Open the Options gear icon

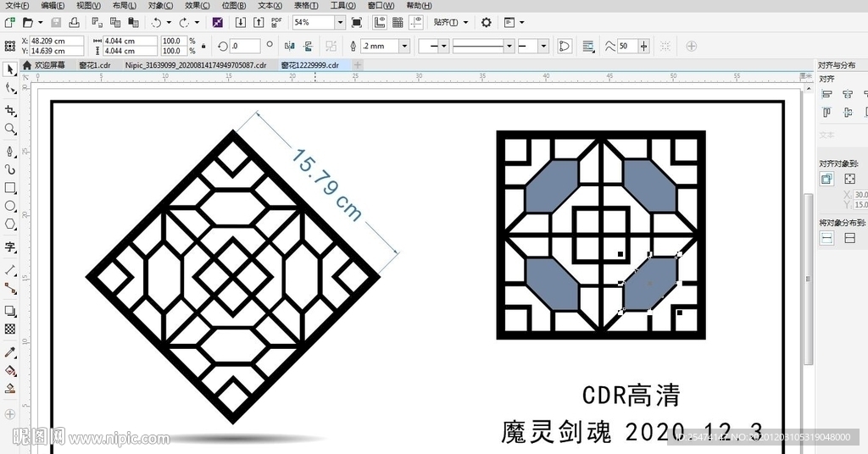[x=486, y=22]
